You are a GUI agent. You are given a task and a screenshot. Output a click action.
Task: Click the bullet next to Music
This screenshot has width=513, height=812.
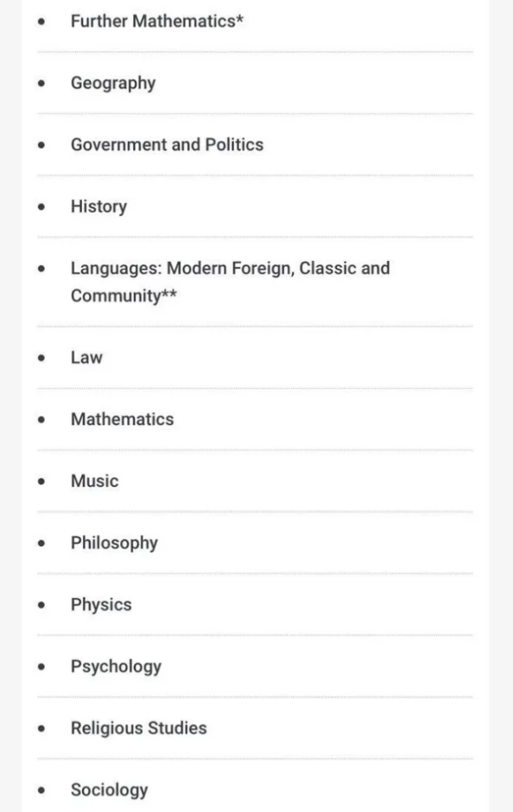click(x=41, y=482)
